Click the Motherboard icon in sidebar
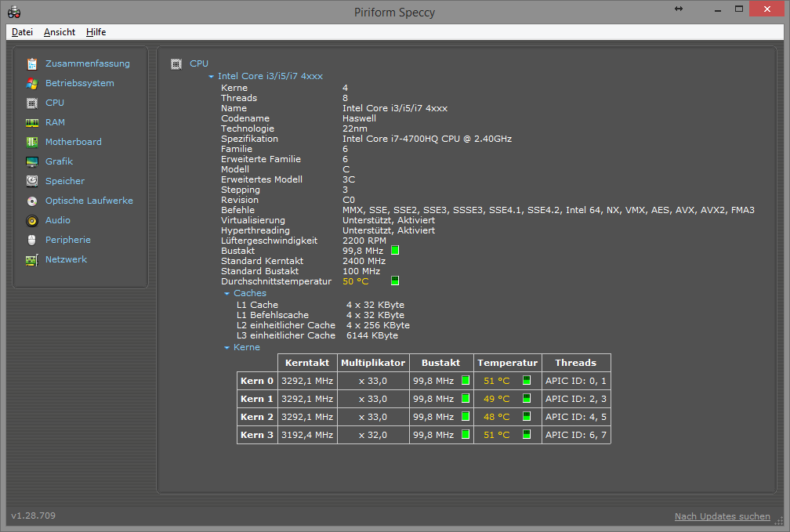Image resolution: width=790 pixels, height=532 pixels. coord(32,142)
